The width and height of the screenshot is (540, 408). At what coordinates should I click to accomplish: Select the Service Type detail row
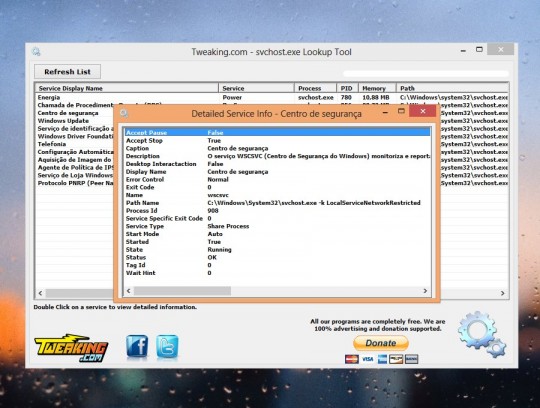coord(277,226)
